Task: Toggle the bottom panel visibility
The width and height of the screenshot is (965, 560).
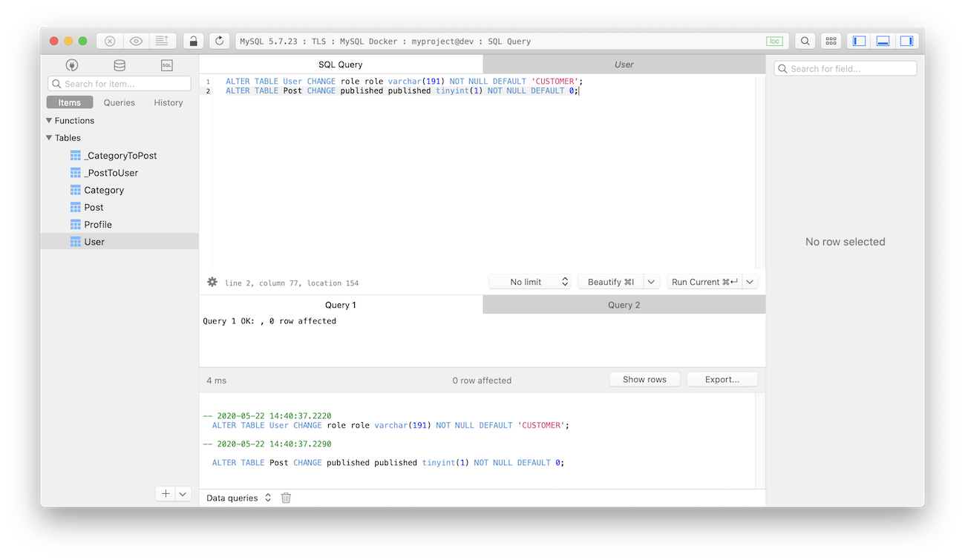Action: [882, 41]
